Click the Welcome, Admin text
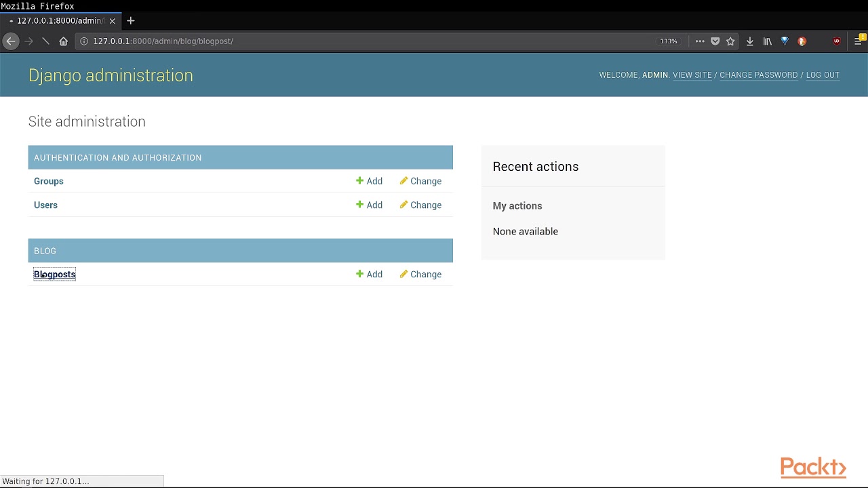This screenshot has width=868, height=488. [x=634, y=75]
